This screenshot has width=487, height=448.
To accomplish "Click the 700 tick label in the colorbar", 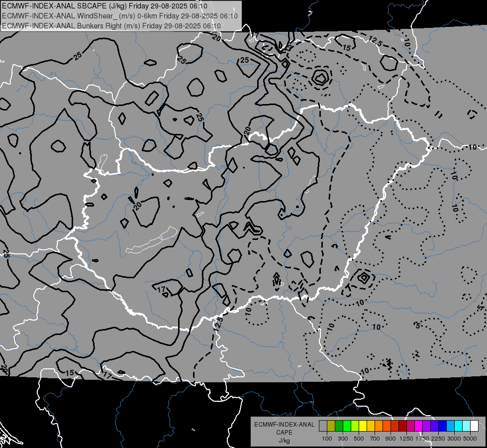I will click(x=375, y=439).
